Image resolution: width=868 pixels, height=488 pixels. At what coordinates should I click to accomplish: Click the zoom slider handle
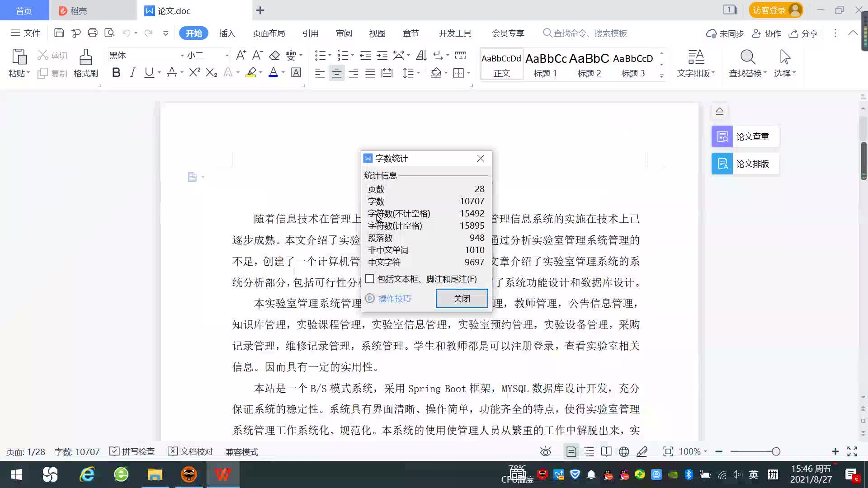coord(776,451)
